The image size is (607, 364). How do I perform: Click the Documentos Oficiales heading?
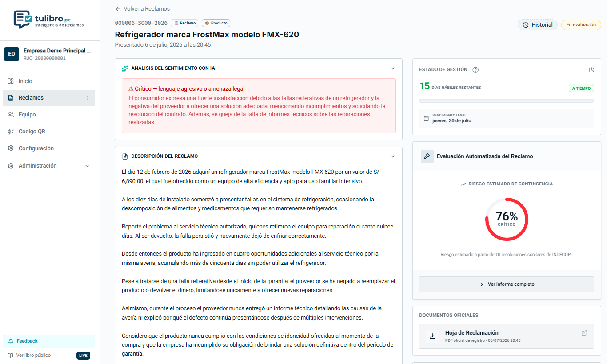pos(448,316)
